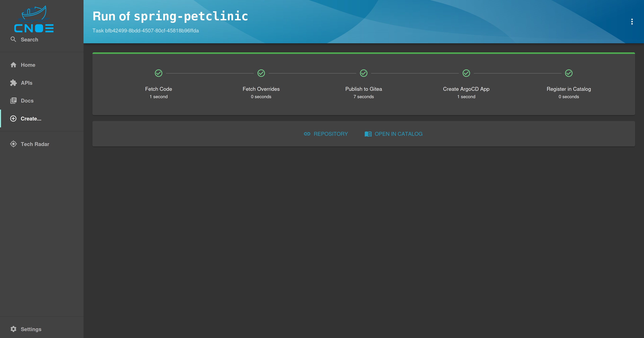Open the three-dot overflow menu
This screenshot has width=644, height=338.
tap(632, 21)
